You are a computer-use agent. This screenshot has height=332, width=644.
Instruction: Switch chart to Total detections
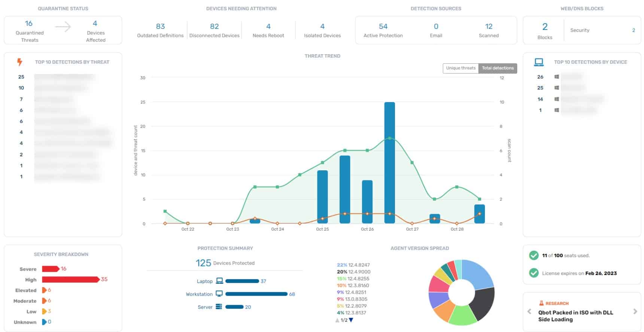[498, 68]
